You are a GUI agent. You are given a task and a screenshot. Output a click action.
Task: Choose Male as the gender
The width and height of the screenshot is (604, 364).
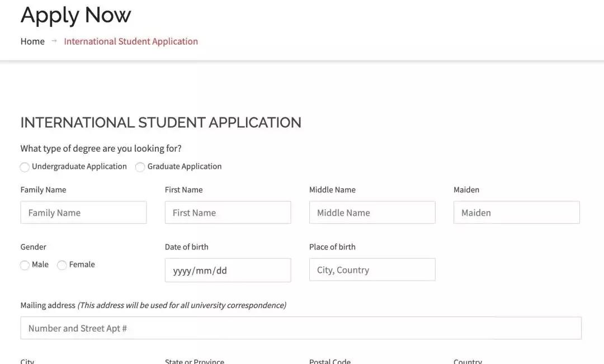pyautogui.click(x=25, y=264)
